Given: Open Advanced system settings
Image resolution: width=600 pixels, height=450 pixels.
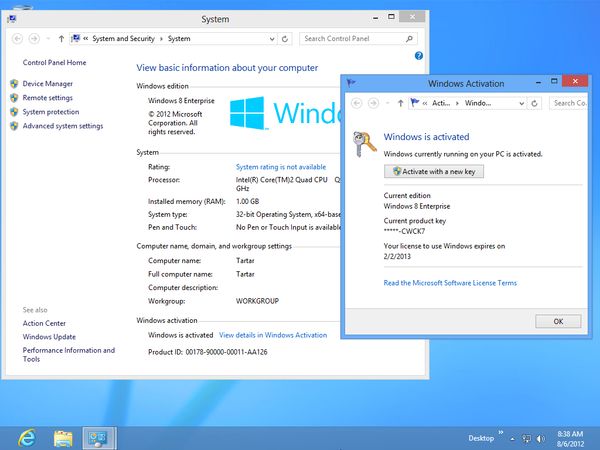Looking at the screenshot, I should (x=62, y=126).
